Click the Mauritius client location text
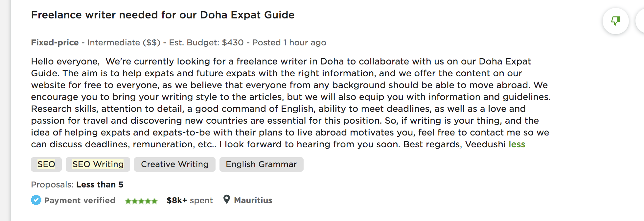 click(253, 200)
